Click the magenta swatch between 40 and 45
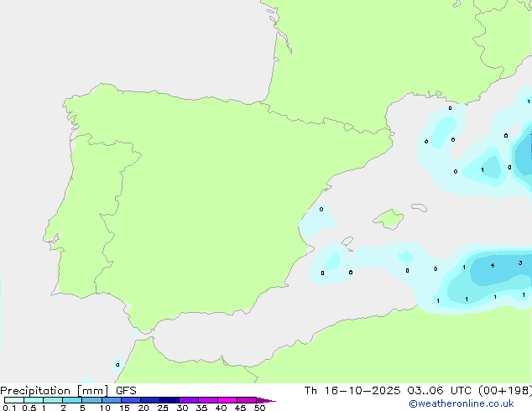 [x=227, y=400]
